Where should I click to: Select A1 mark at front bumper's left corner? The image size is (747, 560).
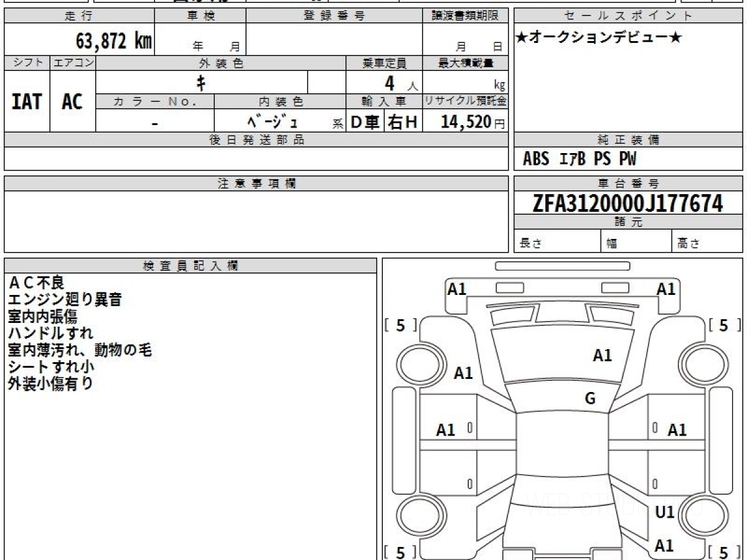458,289
